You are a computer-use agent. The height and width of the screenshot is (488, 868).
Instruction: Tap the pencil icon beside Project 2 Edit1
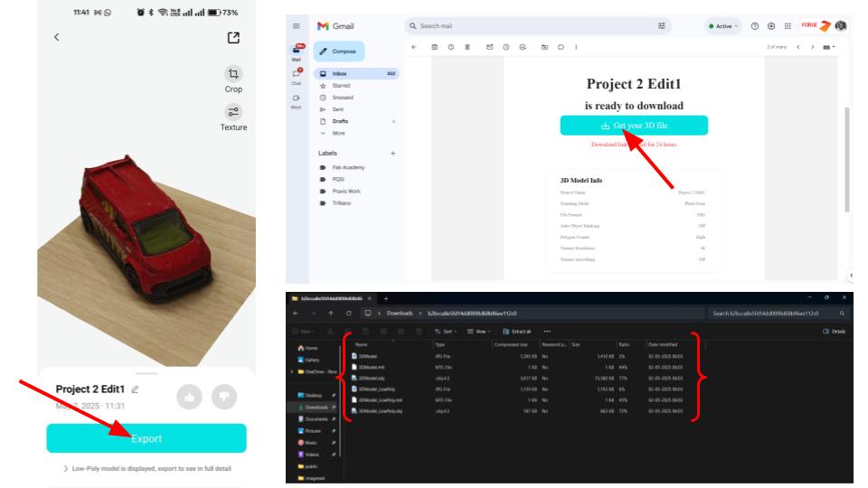point(135,389)
